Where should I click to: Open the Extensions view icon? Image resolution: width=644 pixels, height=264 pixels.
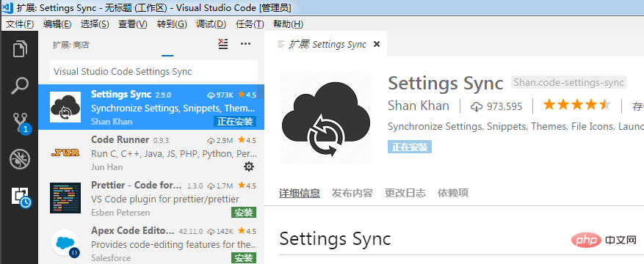(x=21, y=197)
